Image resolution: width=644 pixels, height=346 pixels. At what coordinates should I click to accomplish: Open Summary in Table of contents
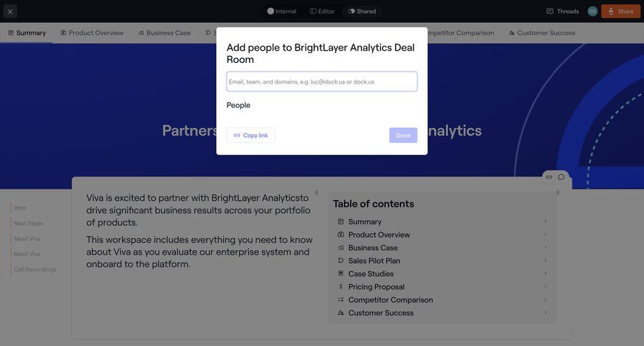coord(443,222)
